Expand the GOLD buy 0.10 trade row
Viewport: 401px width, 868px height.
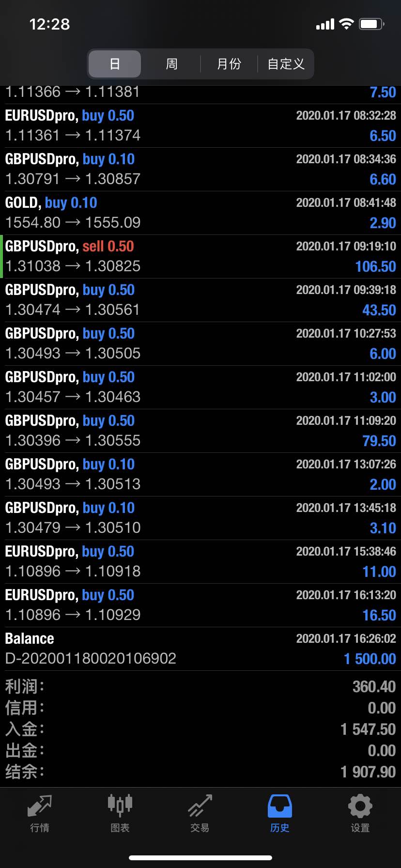[x=200, y=213]
